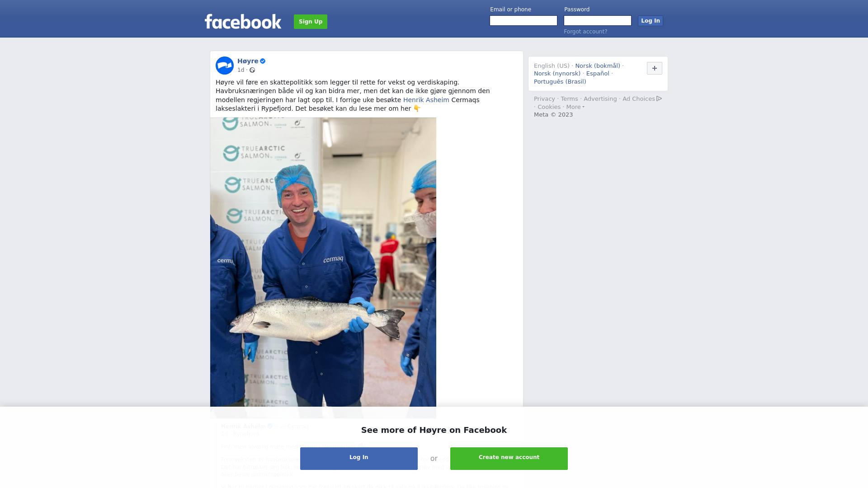Click the blue verified badge next to Høyre

click(x=263, y=61)
